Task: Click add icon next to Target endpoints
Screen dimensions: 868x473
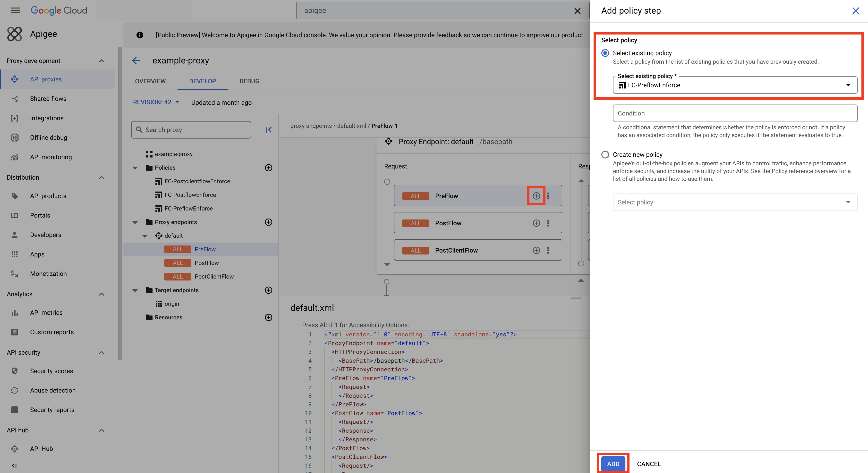Action: 268,290
